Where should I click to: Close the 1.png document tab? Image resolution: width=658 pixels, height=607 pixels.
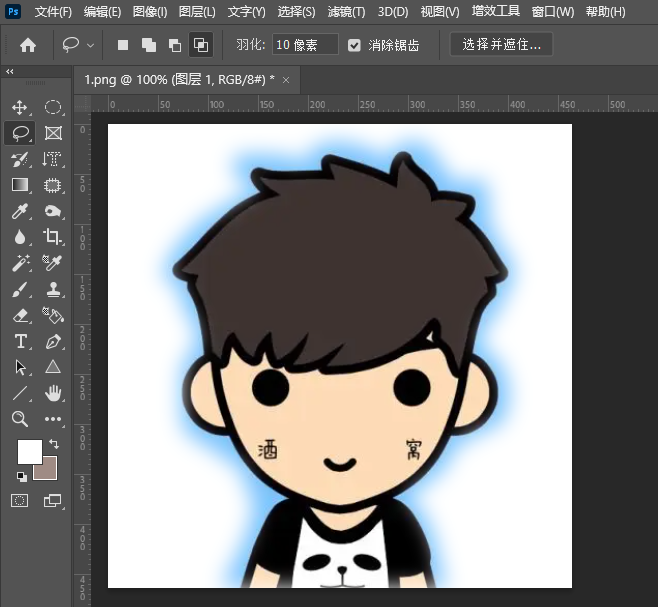(286, 80)
